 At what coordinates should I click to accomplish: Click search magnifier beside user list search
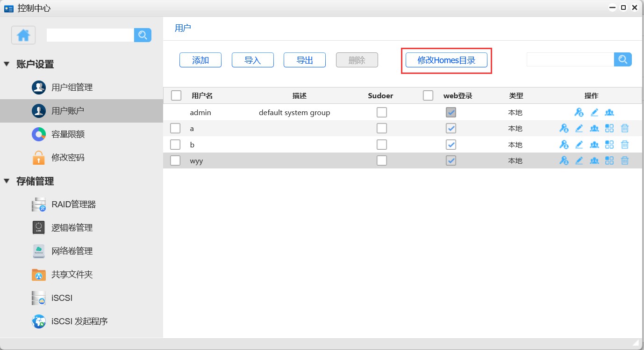(x=623, y=59)
